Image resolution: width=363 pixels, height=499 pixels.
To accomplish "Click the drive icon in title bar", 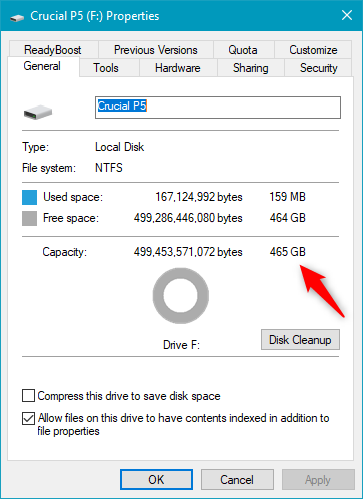I will pos(17,17).
